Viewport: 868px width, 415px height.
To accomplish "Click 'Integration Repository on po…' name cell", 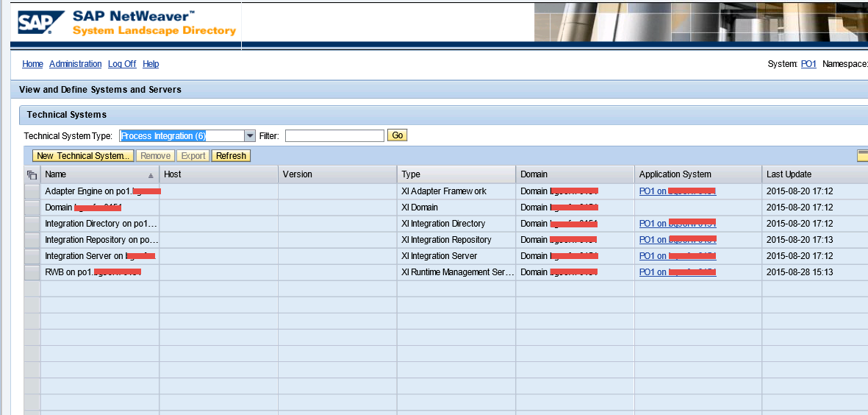I will click(x=100, y=239).
